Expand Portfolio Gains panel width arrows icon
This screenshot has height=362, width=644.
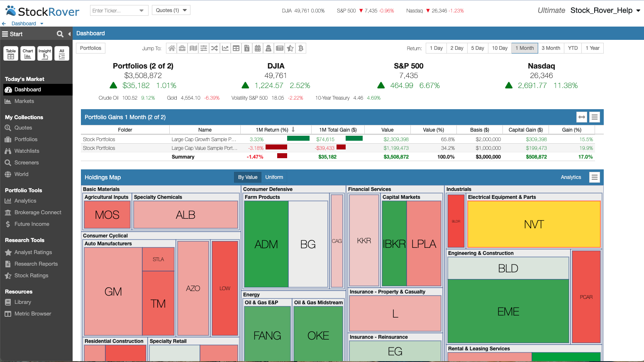point(582,117)
